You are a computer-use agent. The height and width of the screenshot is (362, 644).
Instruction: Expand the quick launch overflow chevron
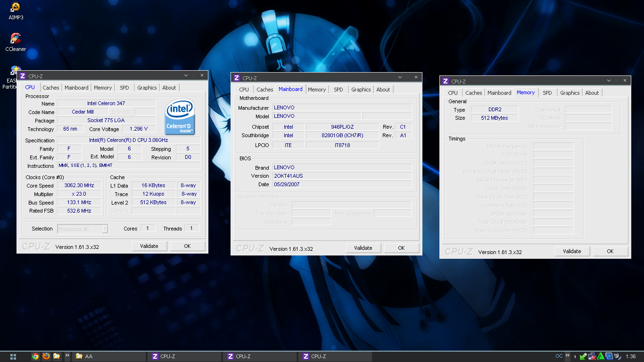[x=67, y=356]
